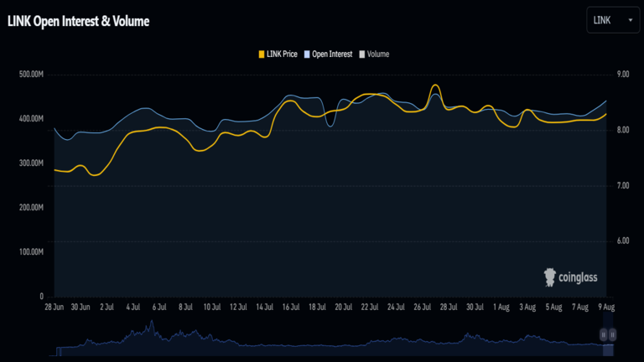Image resolution: width=644 pixels, height=362 pixels.
Task: Click the 9 Aug date label
Action: coord(606,307)
